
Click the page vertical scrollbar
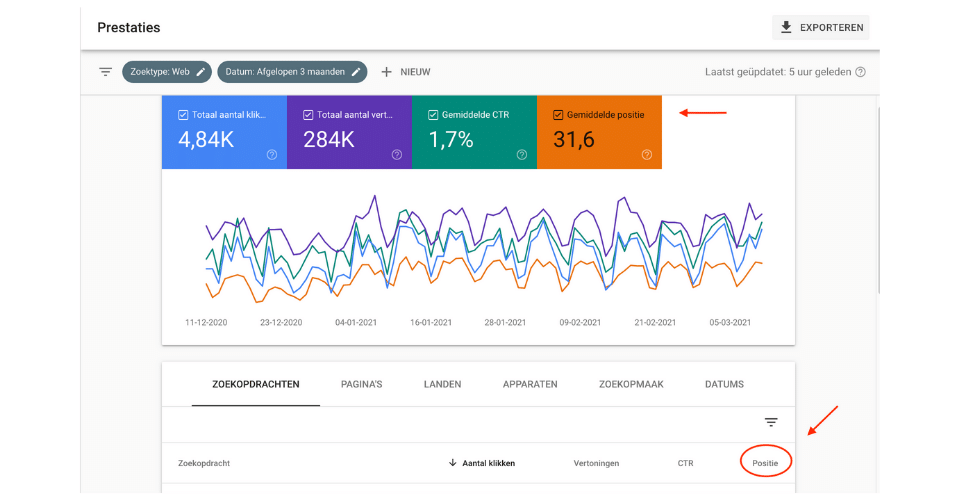878,201
